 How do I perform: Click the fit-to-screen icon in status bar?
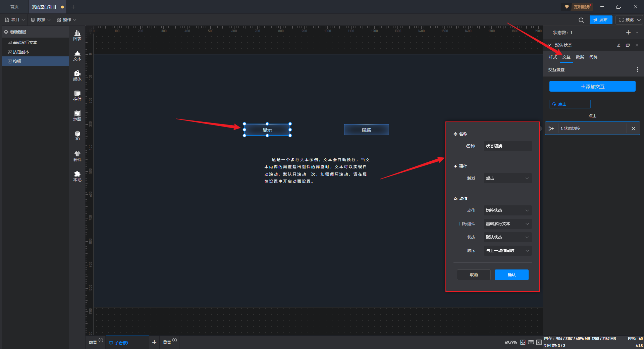pos(523,342)
